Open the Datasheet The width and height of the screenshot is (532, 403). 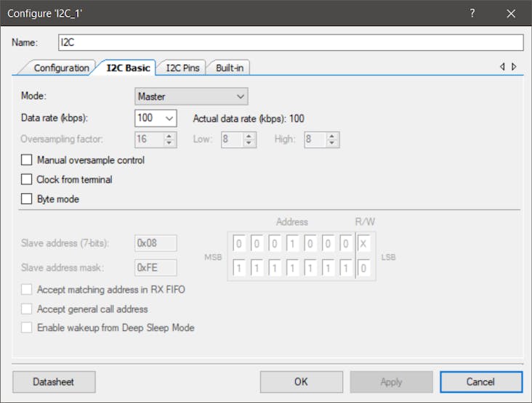pos(53,381)
